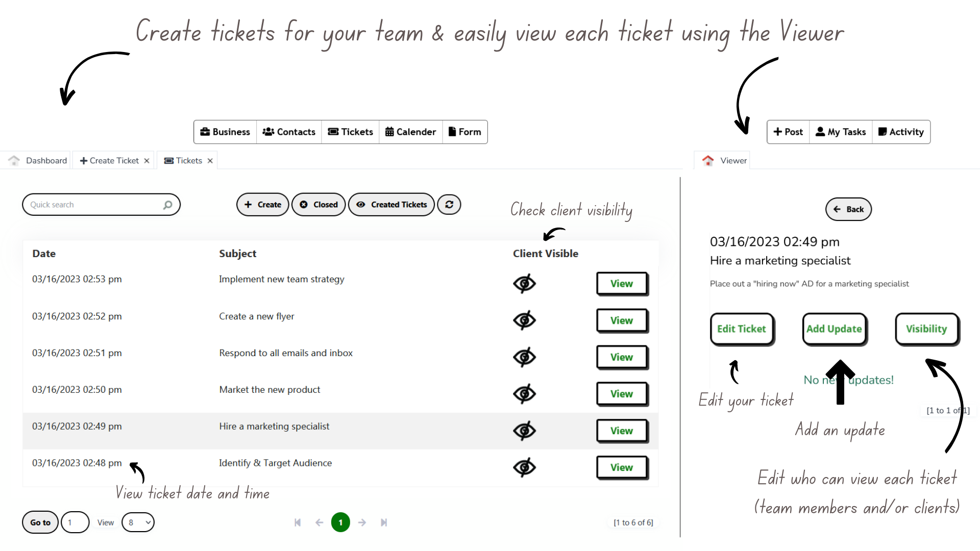Click previous page arrow in pagination

320,522
